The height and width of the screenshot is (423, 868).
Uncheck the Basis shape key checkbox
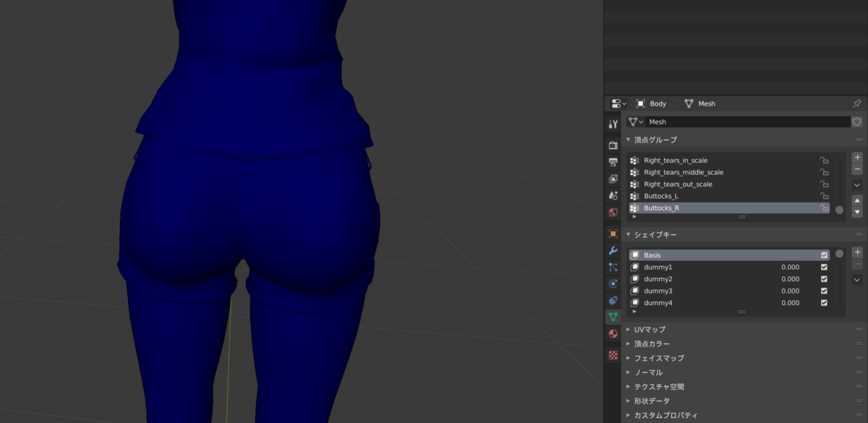824,255
